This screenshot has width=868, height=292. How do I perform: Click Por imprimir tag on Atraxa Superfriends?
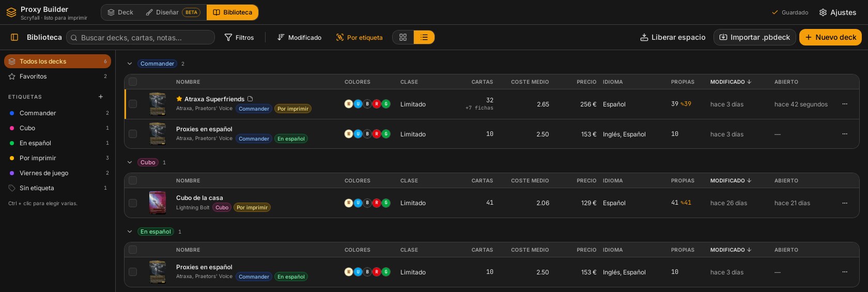(293, 109)
